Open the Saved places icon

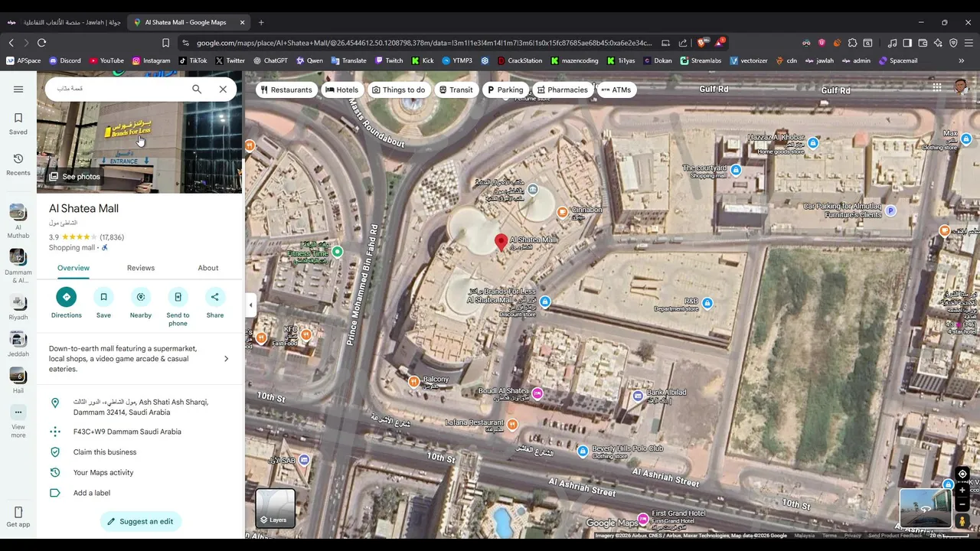coord(18,123)
